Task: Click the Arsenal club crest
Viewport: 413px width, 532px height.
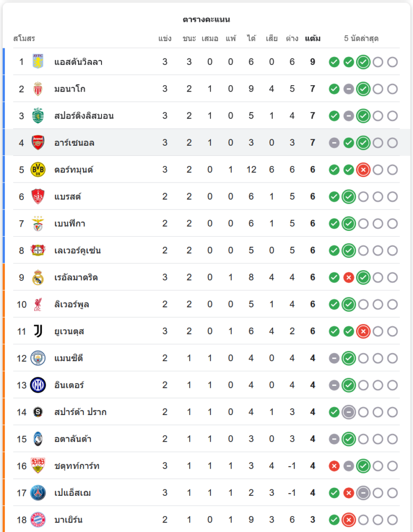Action: pos(38,143)
